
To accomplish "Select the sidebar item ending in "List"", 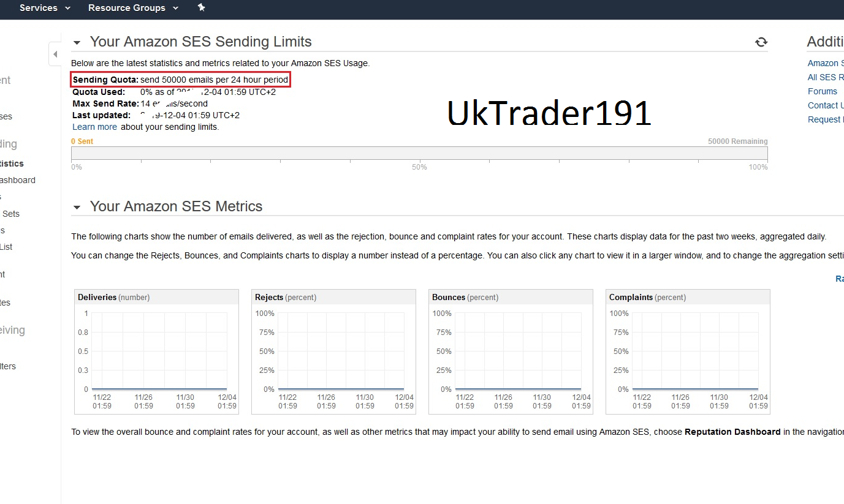I will [x=6, y=247].
